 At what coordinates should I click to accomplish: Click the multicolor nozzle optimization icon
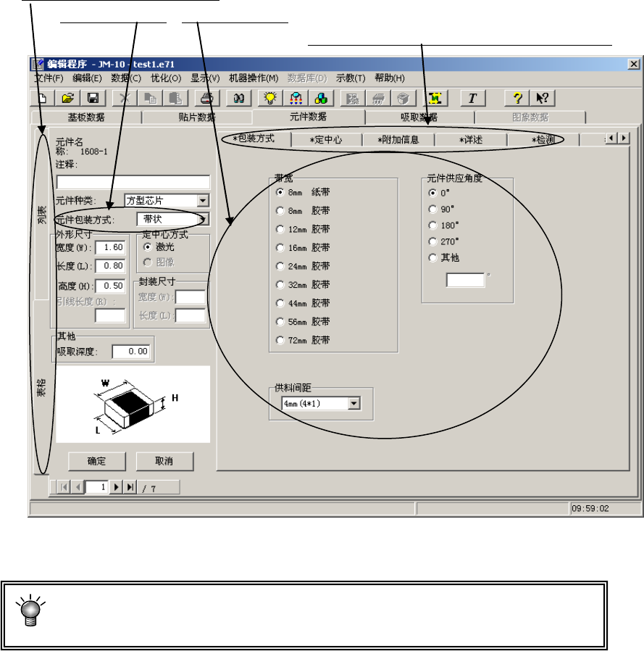coord(296,98)
